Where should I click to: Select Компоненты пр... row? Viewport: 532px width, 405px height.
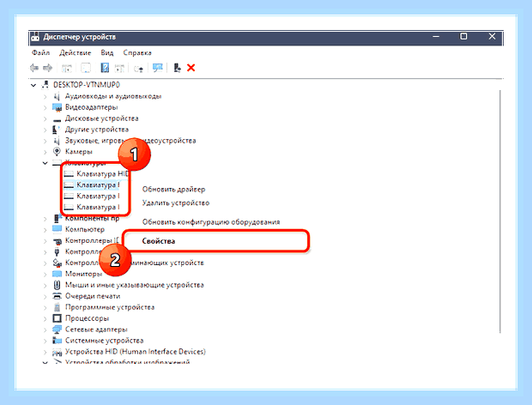point(92,219)
